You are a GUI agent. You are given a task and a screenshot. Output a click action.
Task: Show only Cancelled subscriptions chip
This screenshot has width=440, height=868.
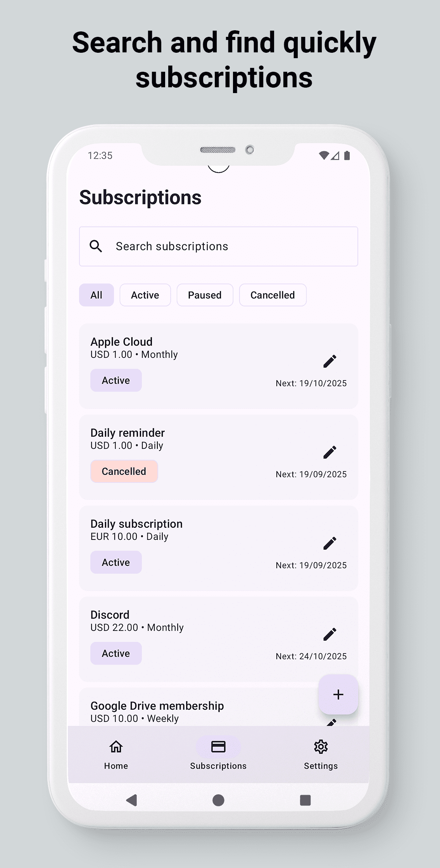coord(273,295)
